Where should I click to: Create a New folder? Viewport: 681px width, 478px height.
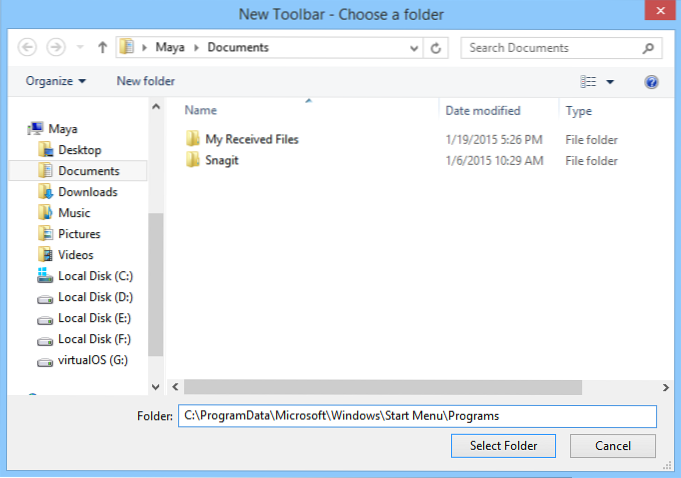(x=145, y=81)
